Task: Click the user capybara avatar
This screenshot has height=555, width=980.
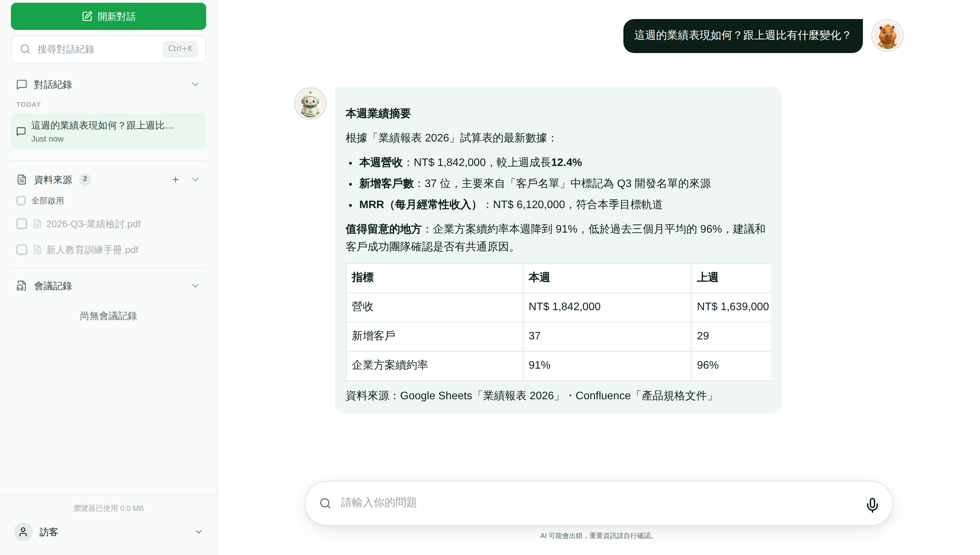Action: [x=887, y=35]
